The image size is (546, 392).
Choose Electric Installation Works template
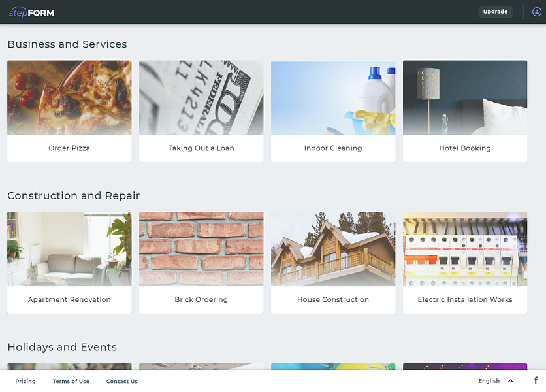click(x=465, y=263)
